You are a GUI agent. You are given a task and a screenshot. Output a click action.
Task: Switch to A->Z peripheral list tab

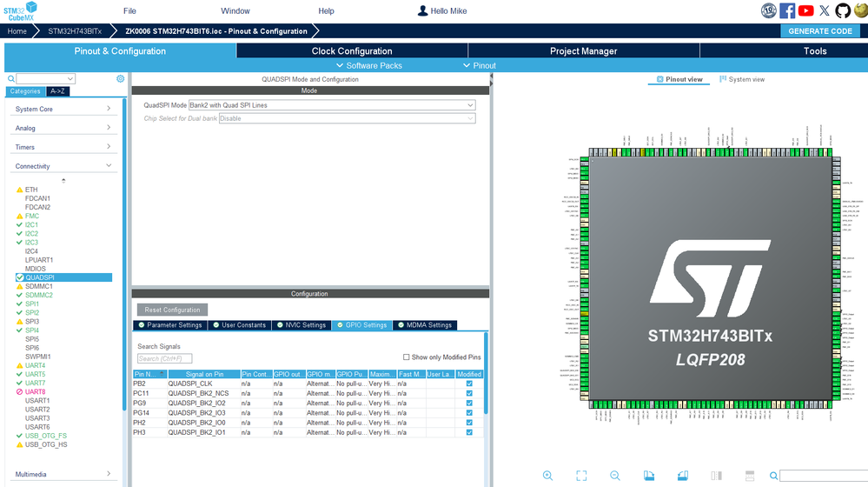pyautogui.click(x=57, y=91)
